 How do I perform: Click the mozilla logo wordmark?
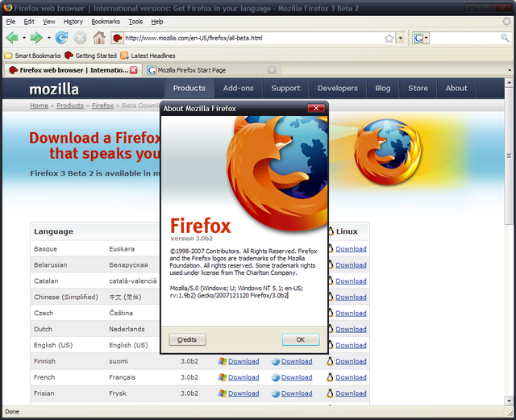54,89
